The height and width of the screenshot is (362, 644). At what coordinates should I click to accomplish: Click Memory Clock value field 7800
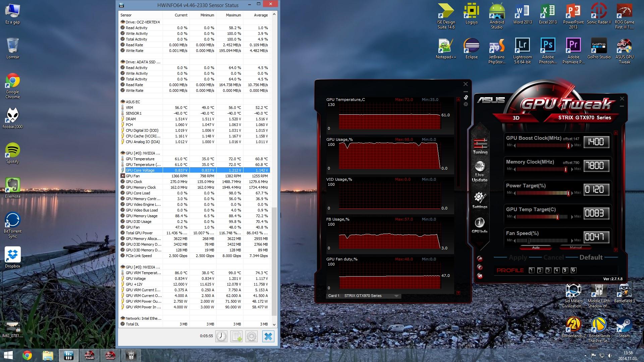point(596,166)
